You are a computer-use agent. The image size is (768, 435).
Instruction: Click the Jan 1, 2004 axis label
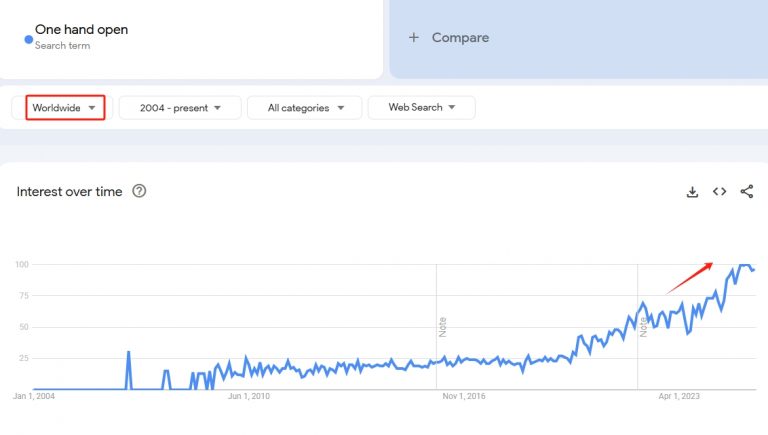pos(34,396)
